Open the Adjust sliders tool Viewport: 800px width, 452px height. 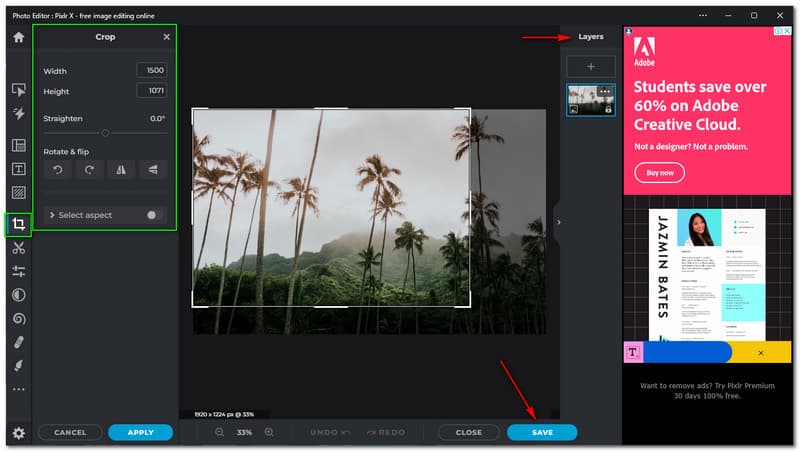[18, 271]
